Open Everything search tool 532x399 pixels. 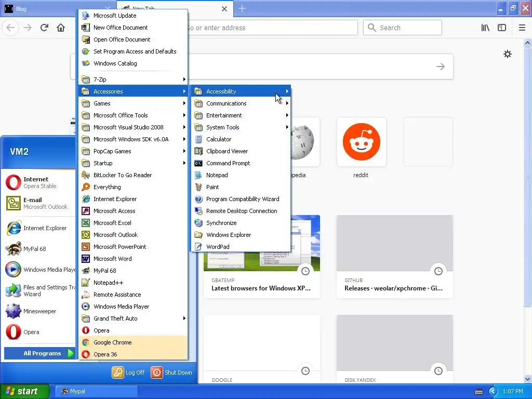pyautogui.click(x=133, y=187)
